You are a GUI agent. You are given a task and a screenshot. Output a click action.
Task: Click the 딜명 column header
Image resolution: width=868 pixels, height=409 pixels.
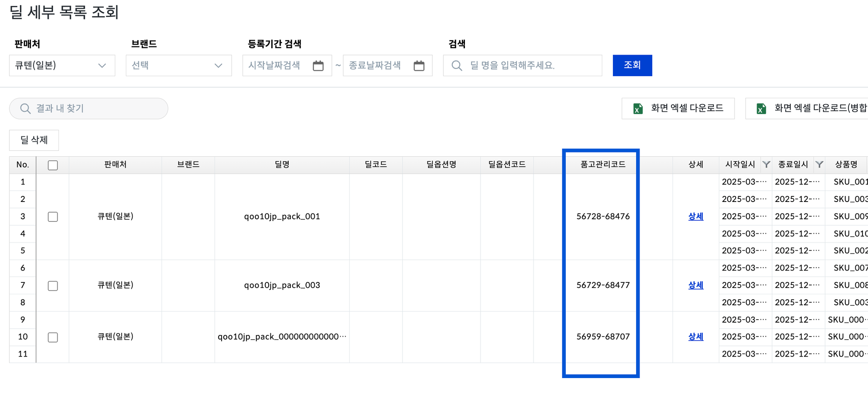[x=282, y=165]
